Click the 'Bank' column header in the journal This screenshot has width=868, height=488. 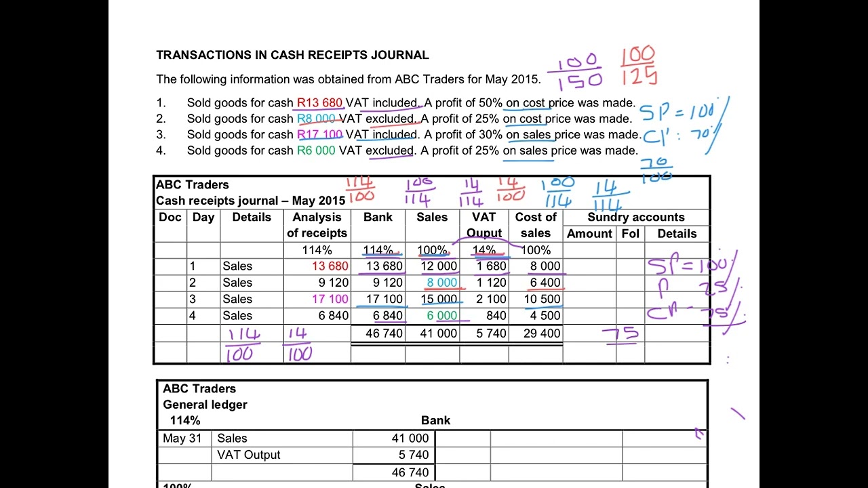pyautogui.click(x=378, y=217)
